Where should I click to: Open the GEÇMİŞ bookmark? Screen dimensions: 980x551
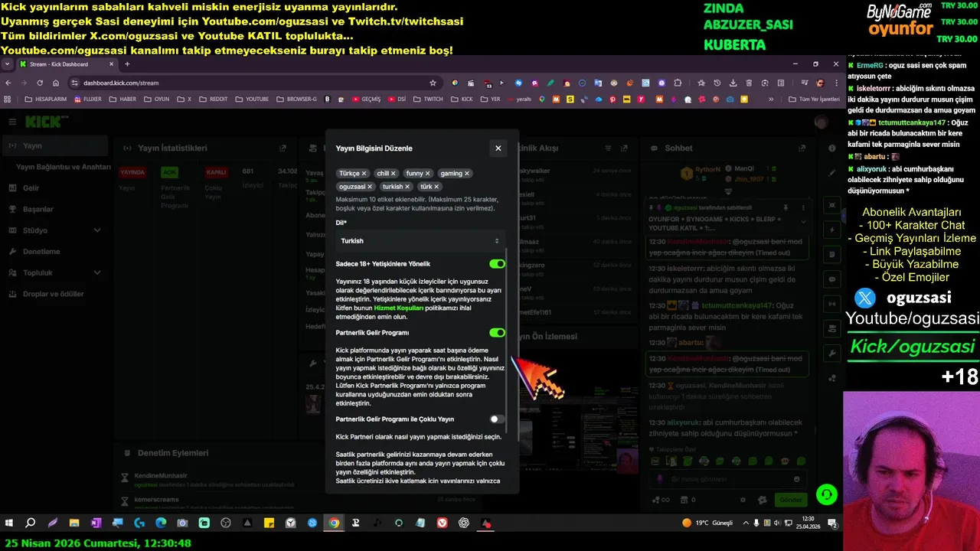coord(367,99)
